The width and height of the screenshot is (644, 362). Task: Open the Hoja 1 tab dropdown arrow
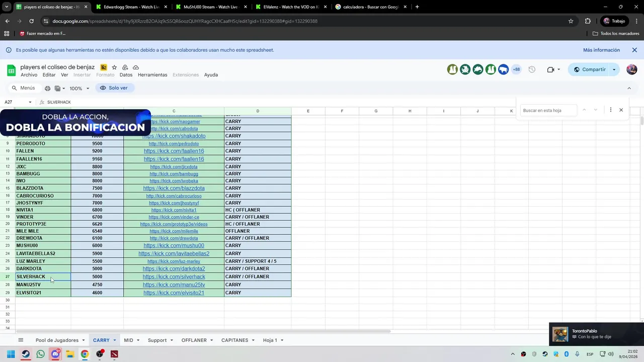(282, 340)
